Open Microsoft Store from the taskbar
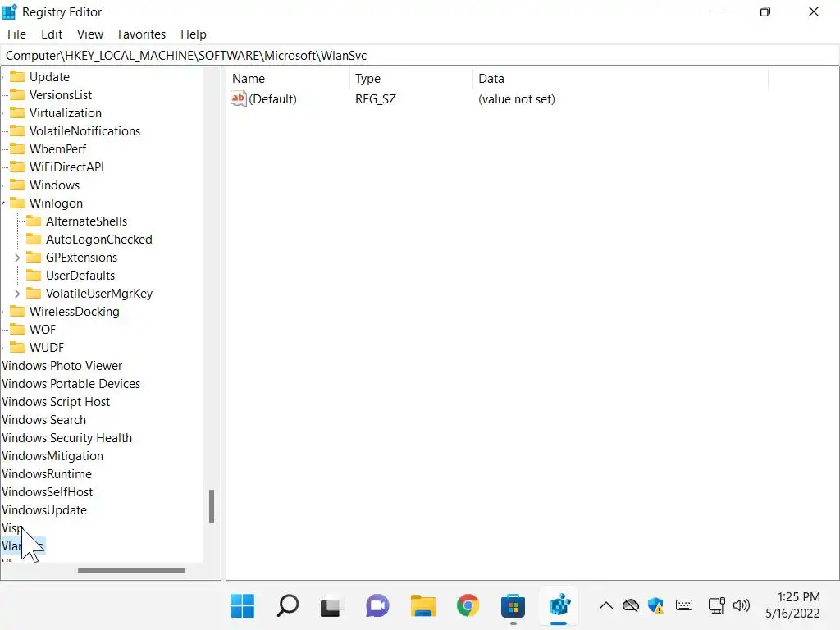This screenshot has height=630, width=840. 513,606
